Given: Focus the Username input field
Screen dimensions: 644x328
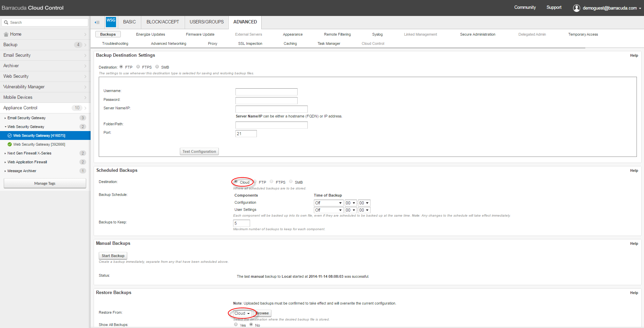Looking at the screenshot, I should pyautogui.click(x=266, y=92).
